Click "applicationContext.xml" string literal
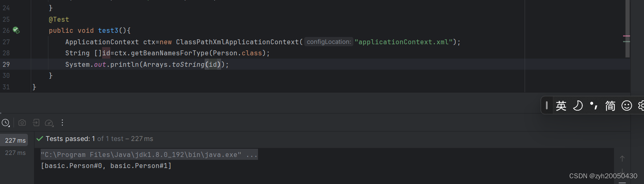The image size is (644, 184). 404,42
